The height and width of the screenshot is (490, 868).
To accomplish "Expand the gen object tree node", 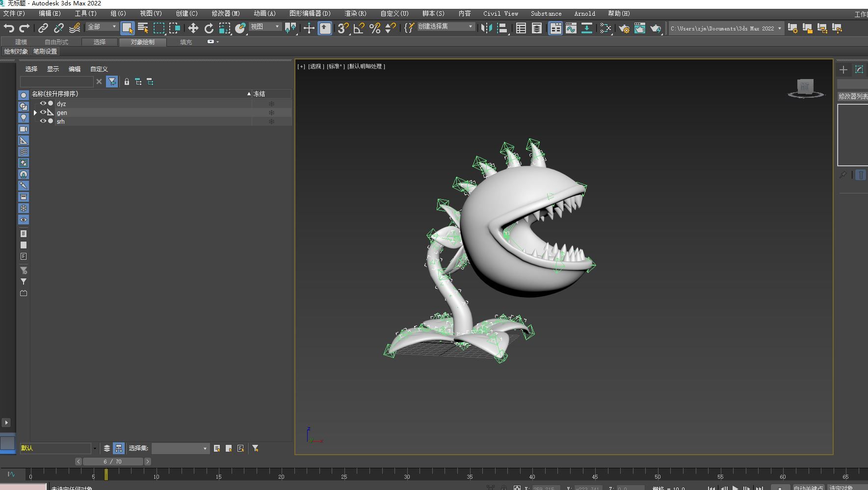I will [x=35, y=112].
